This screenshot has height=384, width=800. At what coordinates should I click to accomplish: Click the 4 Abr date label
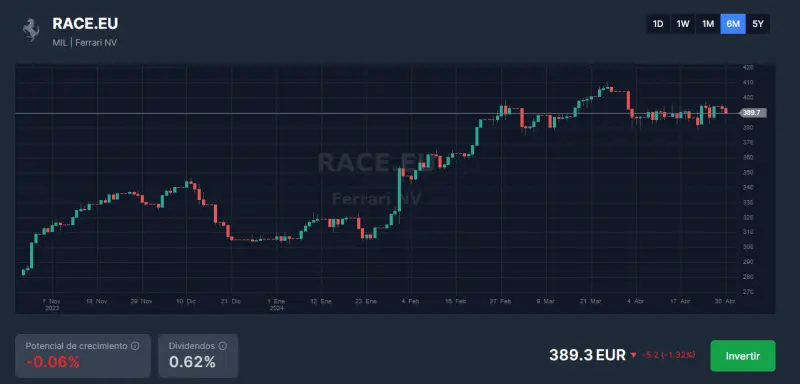tap(635, 301)
